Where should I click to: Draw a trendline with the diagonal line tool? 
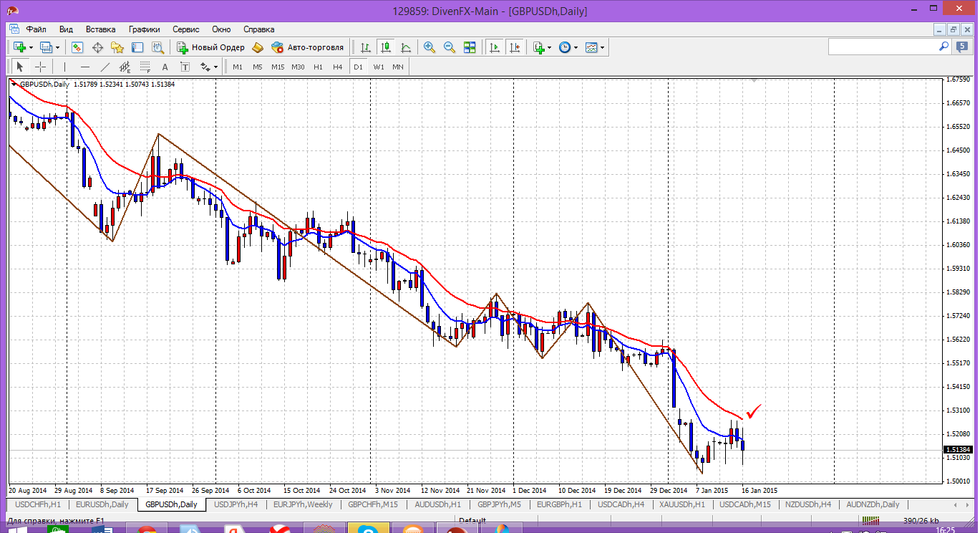coord(105,67)
